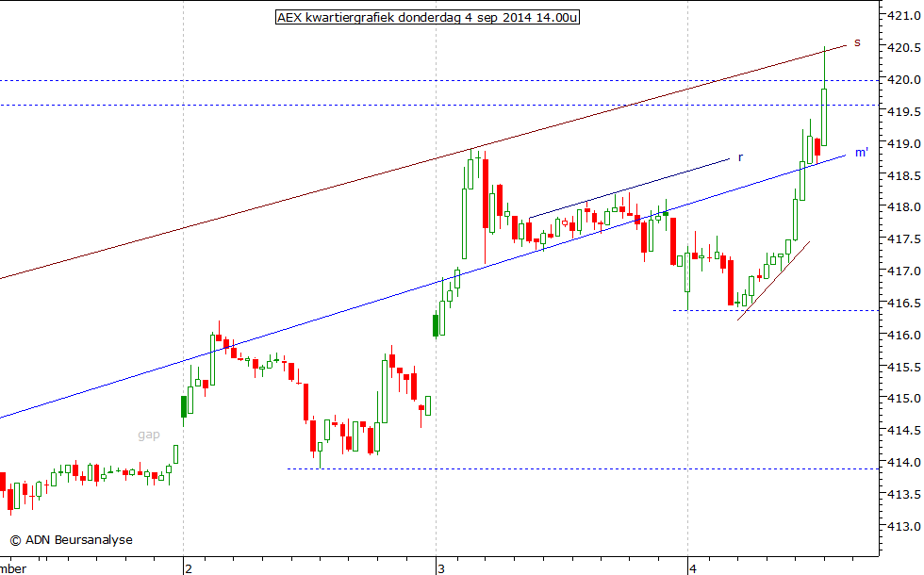Click the 415.5 price axis label
Screen dimensions: 924x575
904,367
